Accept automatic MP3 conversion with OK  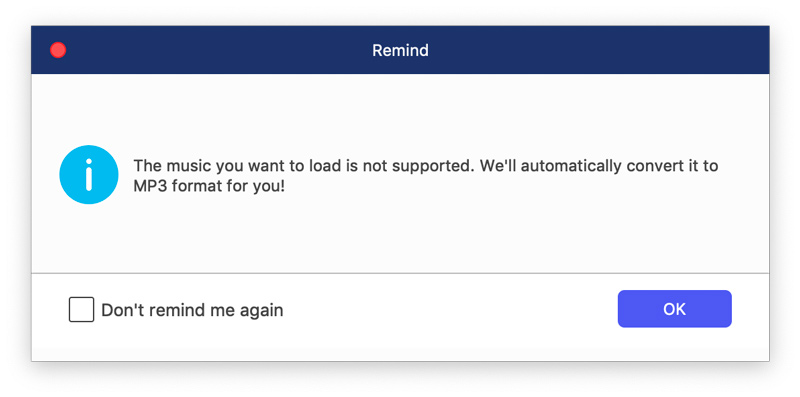coord(674,309)
